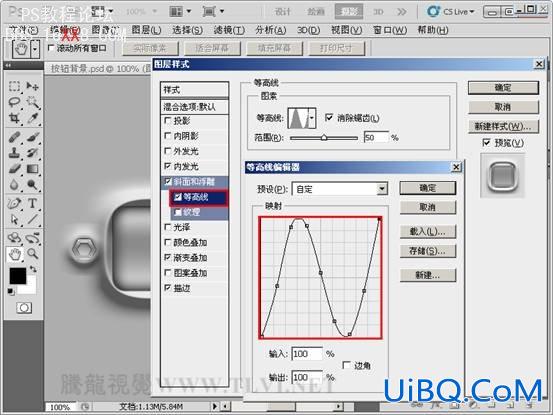Select the Brush tool
Image resolution: width=553 pixels, height=415 pixels.
tap(32, 137)
